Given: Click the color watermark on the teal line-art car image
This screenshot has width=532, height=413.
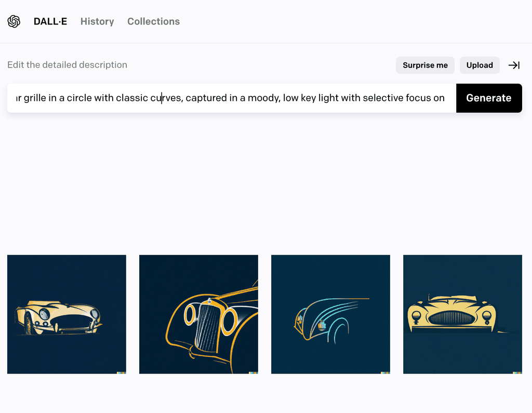Looking at the screenshot, I should point(385,371).
